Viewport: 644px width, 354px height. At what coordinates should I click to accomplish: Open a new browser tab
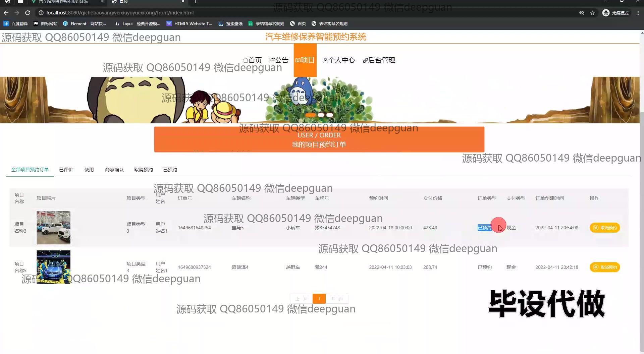pyautogui.click(x=196, y=2)
